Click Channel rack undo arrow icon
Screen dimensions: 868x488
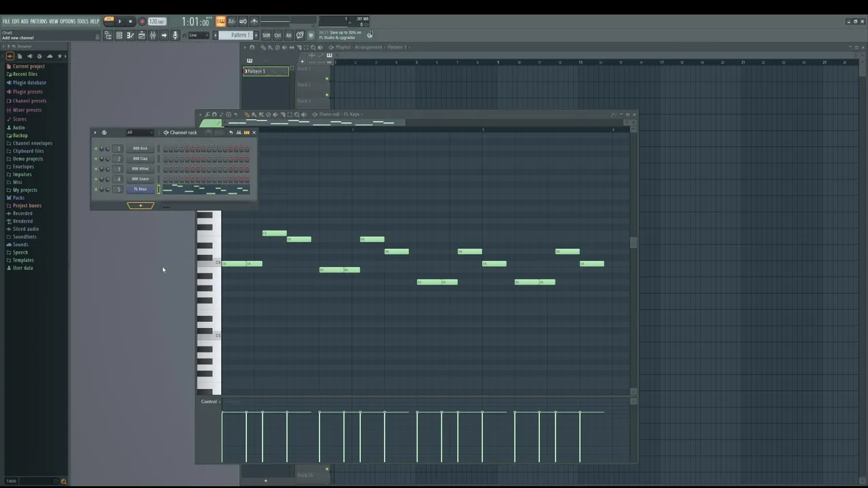pyautogui.click(x=231, y=132)
